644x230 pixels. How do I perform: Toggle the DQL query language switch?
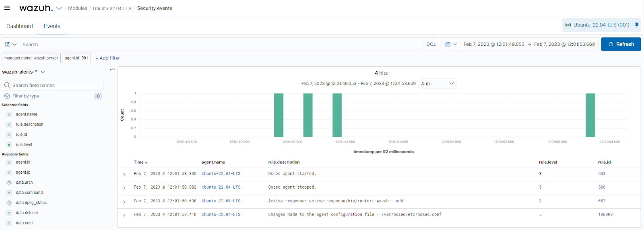(431, 45)
